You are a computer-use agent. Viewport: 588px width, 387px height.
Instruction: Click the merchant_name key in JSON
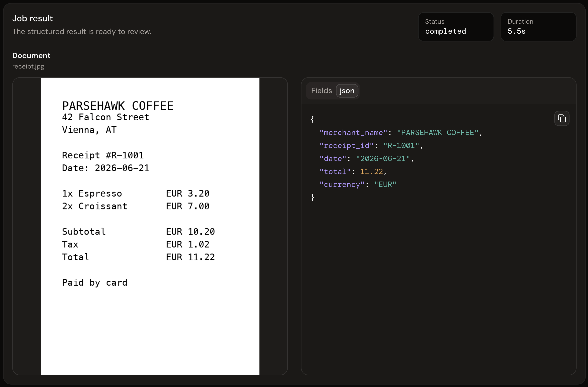(x=353, y=133)
